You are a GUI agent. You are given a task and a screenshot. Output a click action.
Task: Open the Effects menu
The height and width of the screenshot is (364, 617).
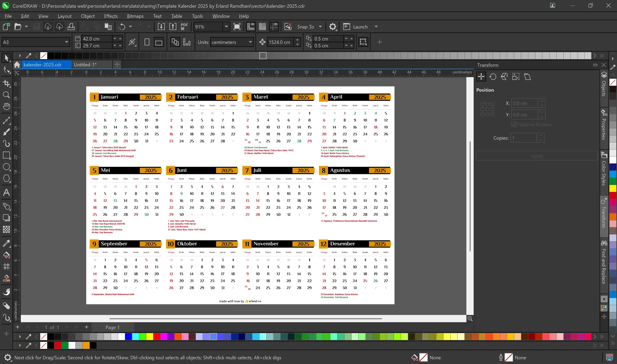111,16
